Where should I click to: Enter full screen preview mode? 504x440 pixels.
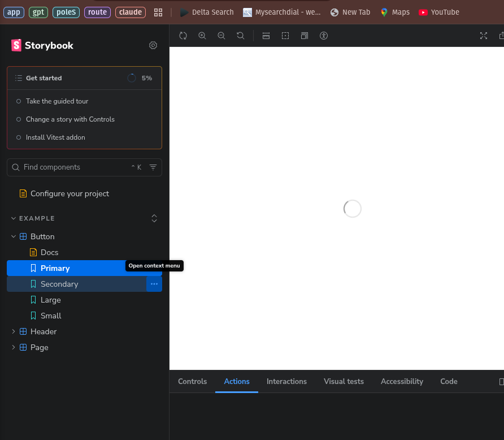[484, 36]
